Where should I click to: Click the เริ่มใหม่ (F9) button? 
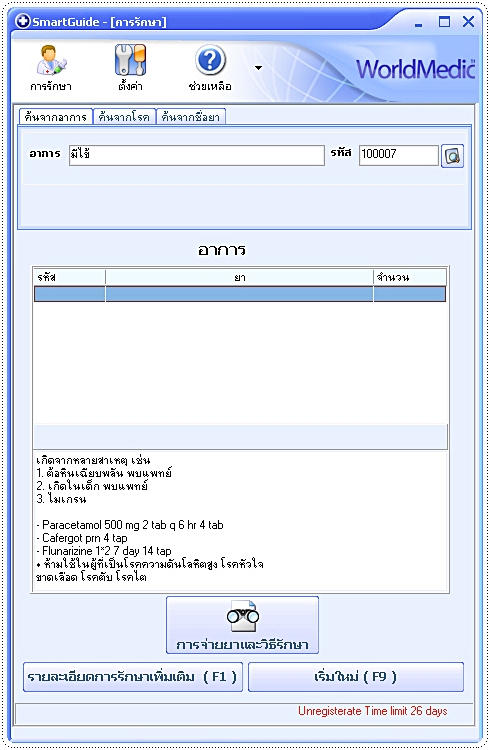point(356,677)
